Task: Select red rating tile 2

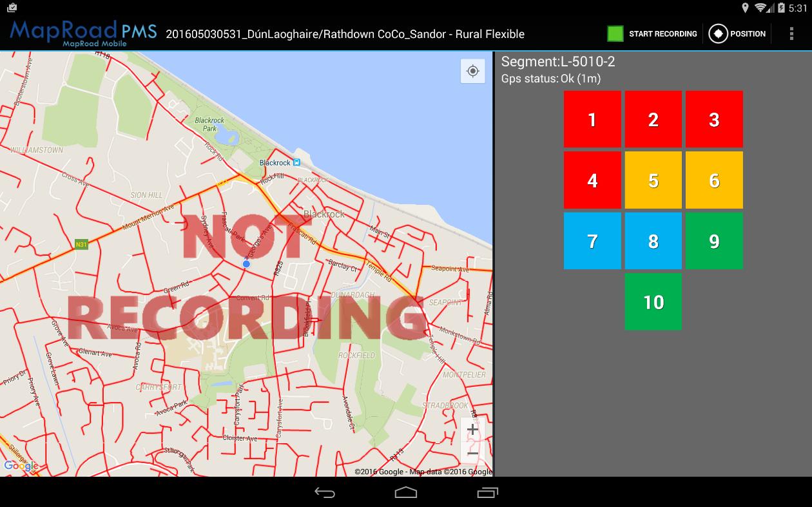Action: click(x=653, y=119)
